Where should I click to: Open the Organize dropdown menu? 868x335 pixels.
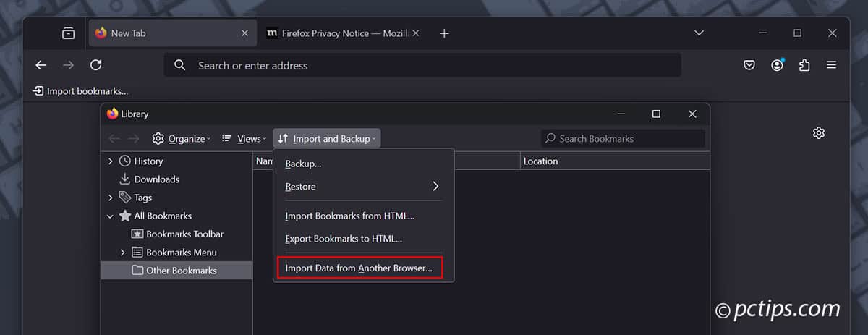coord(181,139)
